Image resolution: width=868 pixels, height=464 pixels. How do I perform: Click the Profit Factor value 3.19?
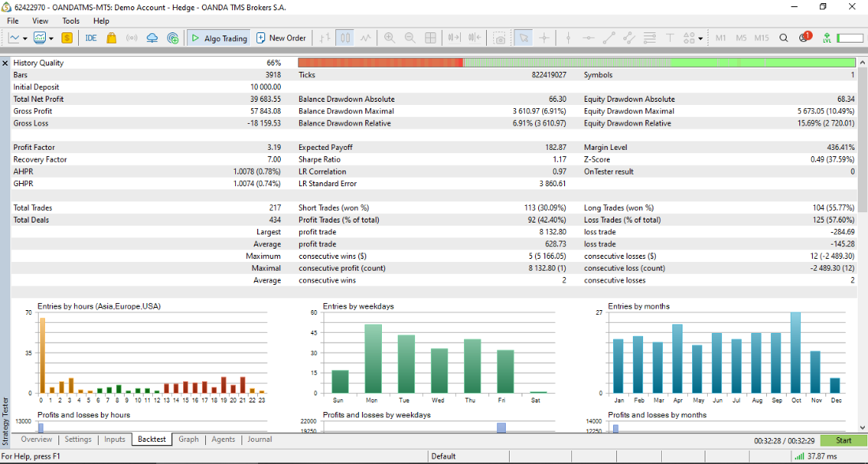274,148
